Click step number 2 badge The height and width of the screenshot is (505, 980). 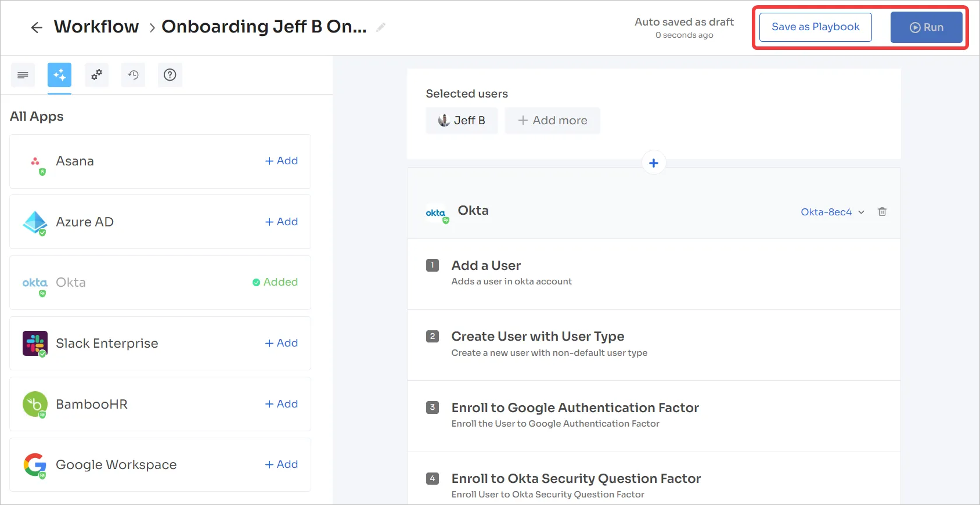433,336
